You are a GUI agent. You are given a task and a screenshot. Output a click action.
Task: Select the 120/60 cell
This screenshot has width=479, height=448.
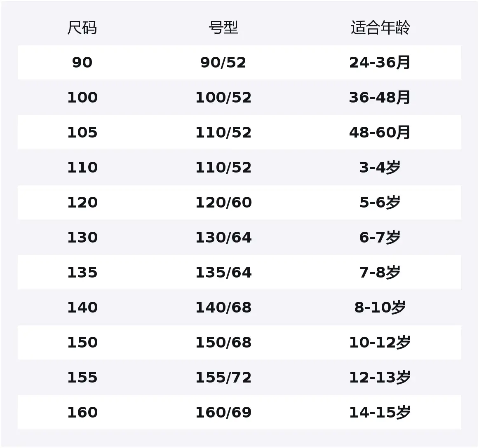(223, 203)
